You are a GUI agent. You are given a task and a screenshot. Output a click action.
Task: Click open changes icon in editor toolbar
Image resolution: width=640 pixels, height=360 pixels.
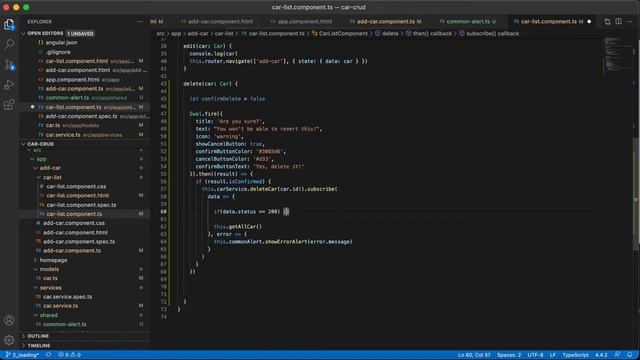607,22
